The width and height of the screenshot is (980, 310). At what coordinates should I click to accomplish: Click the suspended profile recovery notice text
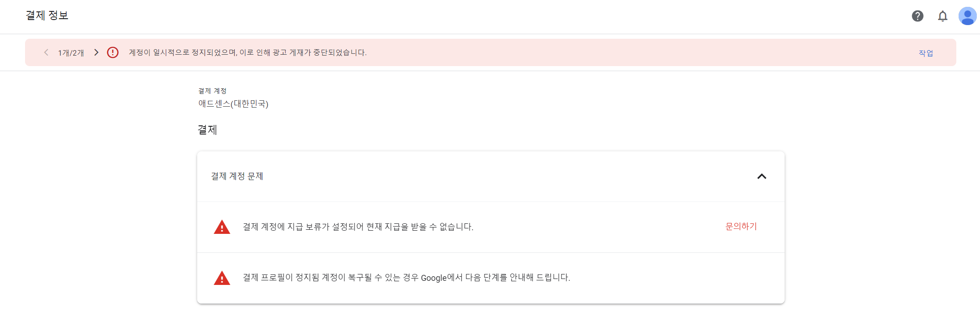click(x=406, y=278)
